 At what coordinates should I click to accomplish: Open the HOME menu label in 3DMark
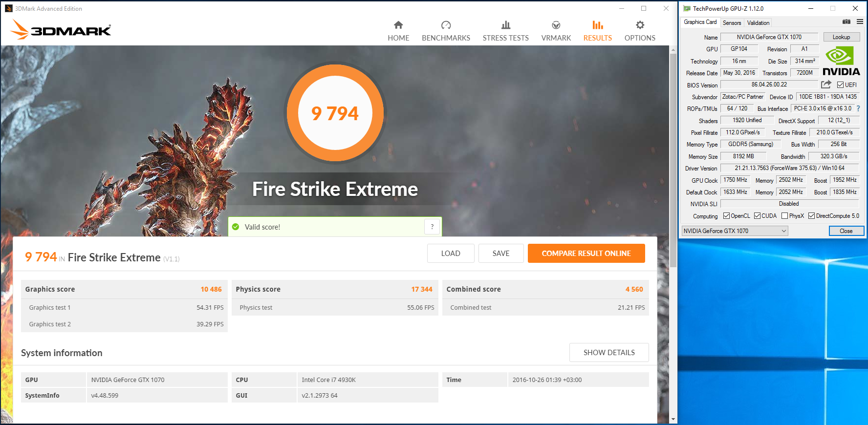[x=398, y=38]
